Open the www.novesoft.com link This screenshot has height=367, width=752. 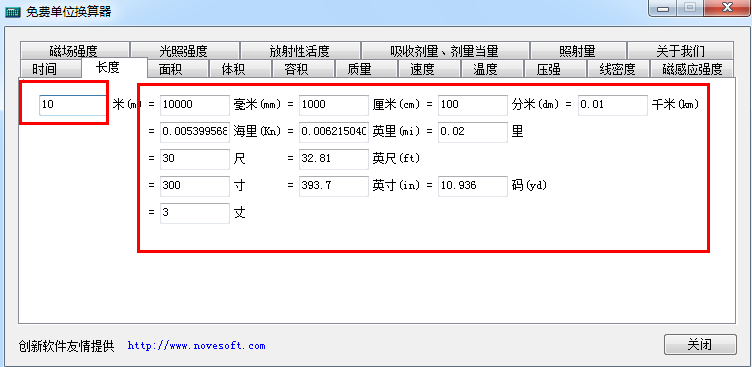(196, 345)
